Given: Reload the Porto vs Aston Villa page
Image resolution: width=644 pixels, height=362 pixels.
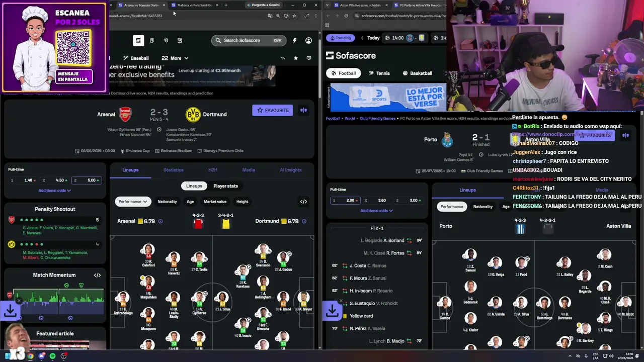Looking at the screenshot, I should pyautogui.click(x=346, y=16).
